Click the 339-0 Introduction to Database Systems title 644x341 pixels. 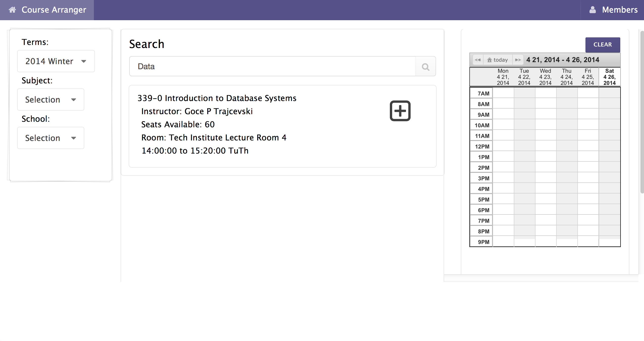click(217, 98)
